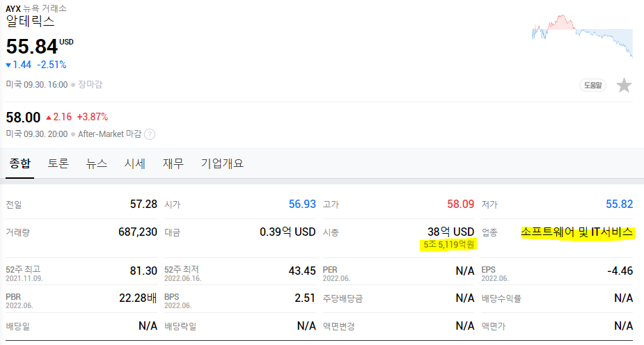
Task: Click the 액면변경 label
Action: pyautogui.click(x=338, y=326)
